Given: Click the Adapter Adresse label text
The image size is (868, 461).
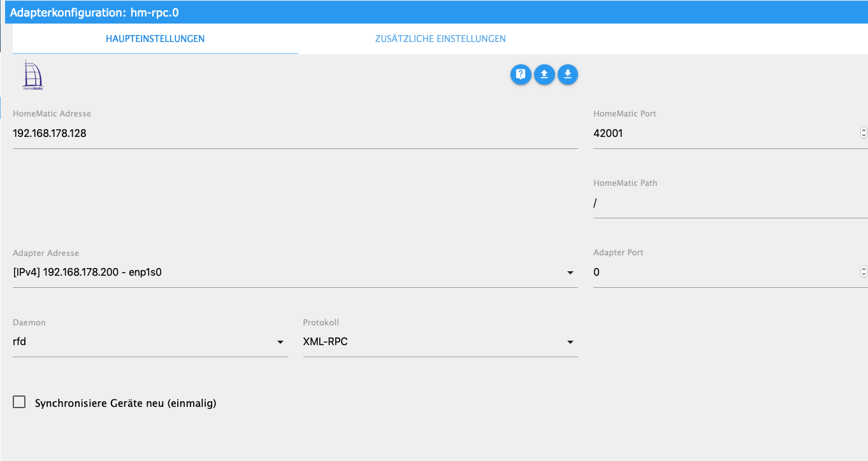Looking at the screenshot, I should click(46, 253).
